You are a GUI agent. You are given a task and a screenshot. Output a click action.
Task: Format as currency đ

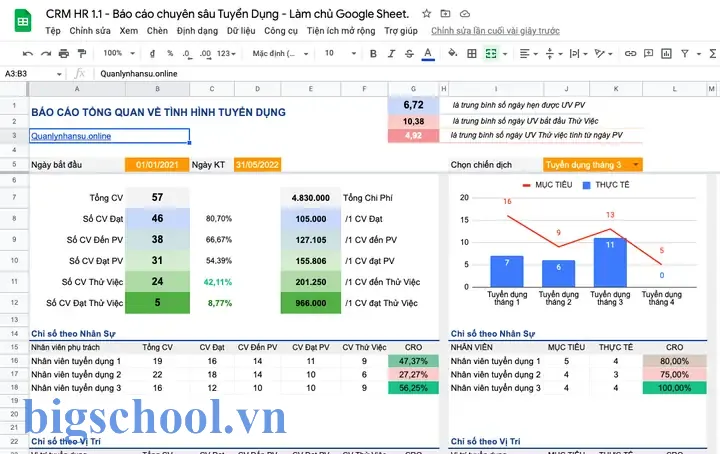click(x=152, y=54)
